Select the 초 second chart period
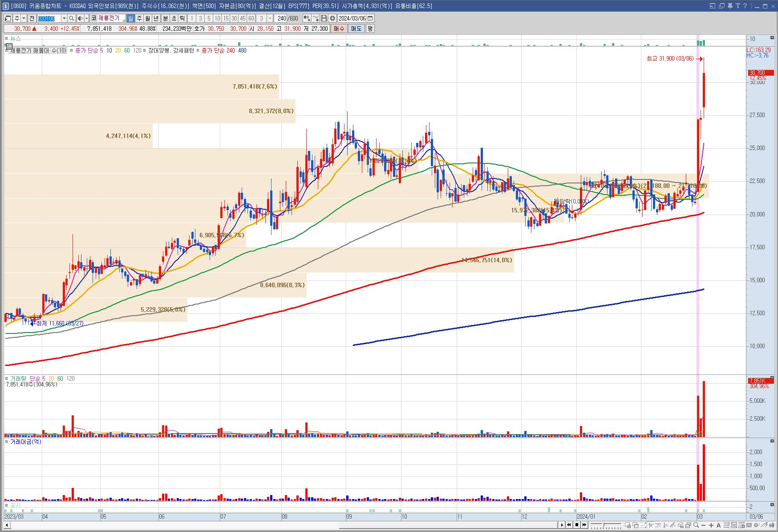This screenshot has height=532, width=778. point(174,18)
